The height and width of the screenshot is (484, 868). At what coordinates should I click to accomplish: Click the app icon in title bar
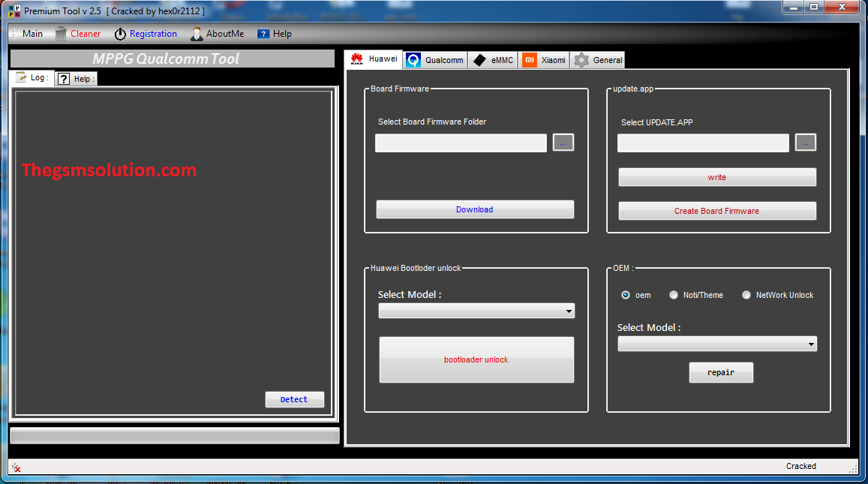14,11
